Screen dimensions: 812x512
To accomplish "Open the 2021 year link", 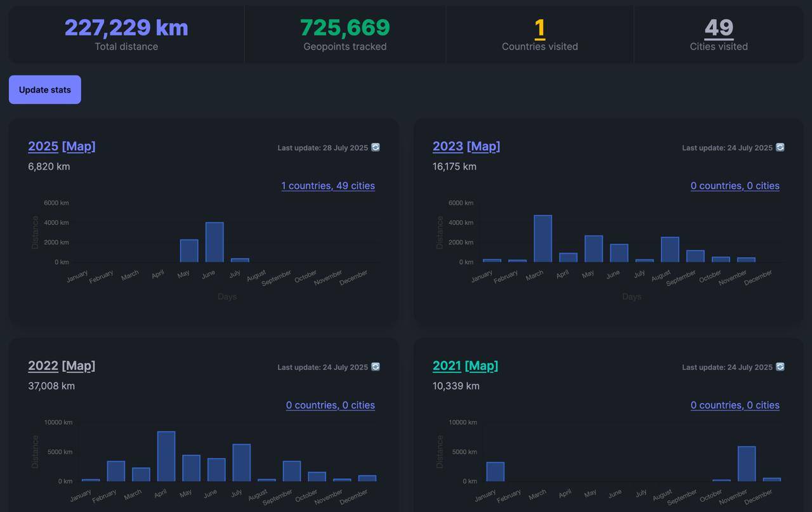I will (x=447, y=366).
